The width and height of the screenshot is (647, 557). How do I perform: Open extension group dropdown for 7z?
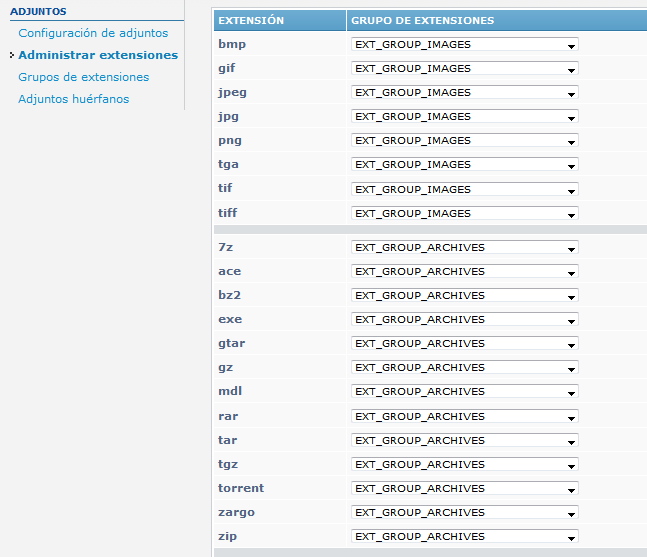click(464, 248)
